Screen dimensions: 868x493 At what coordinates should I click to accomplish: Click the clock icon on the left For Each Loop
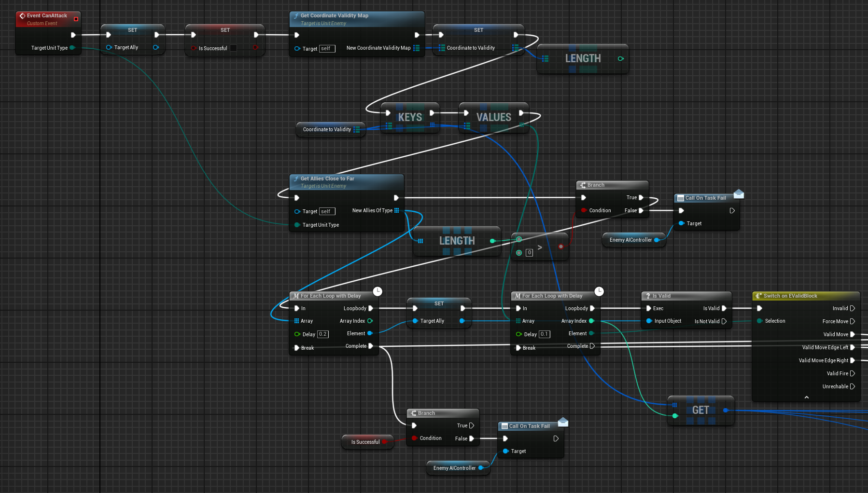pos(378,291)
